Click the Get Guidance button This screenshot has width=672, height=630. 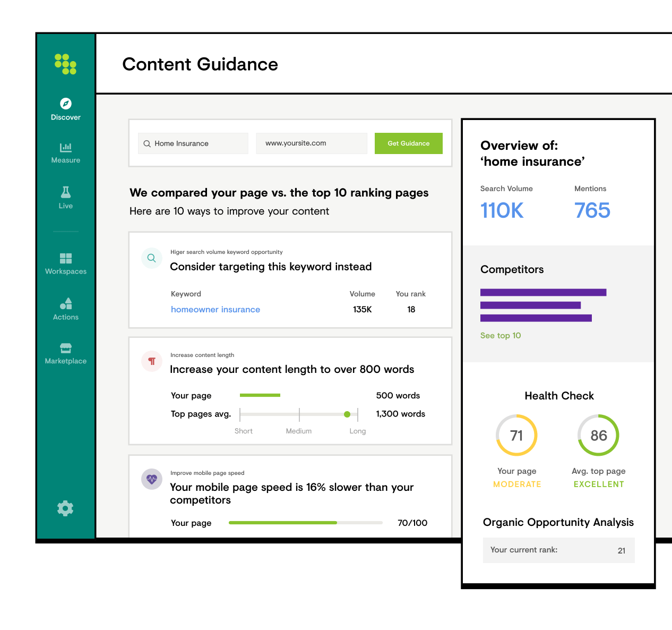pos(409,143)
